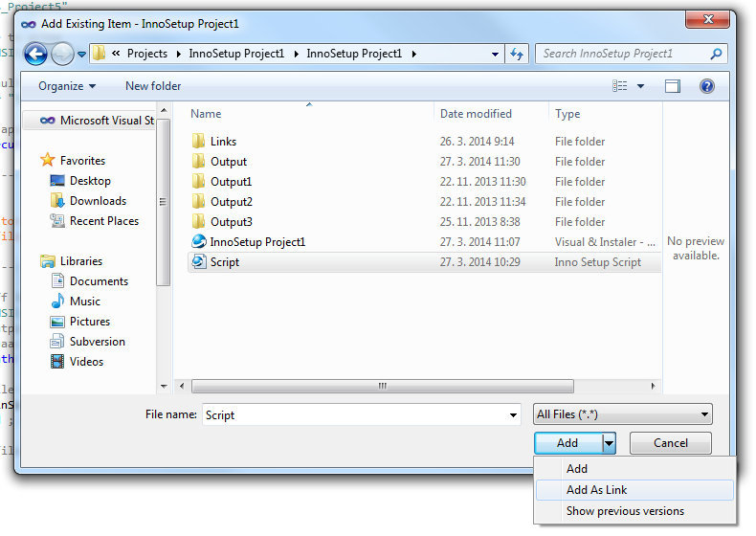Click the Favorites star icon
This screenshot has height=536, width=756.
[x=47, y=160]
